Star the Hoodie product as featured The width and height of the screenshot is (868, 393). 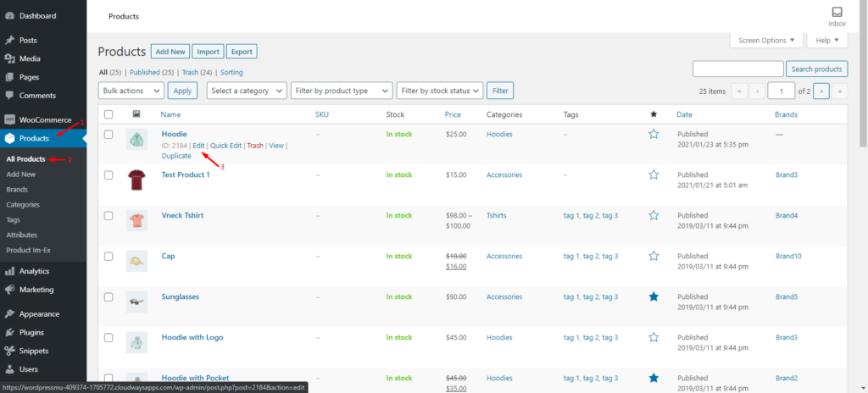[x=654, y=134]
